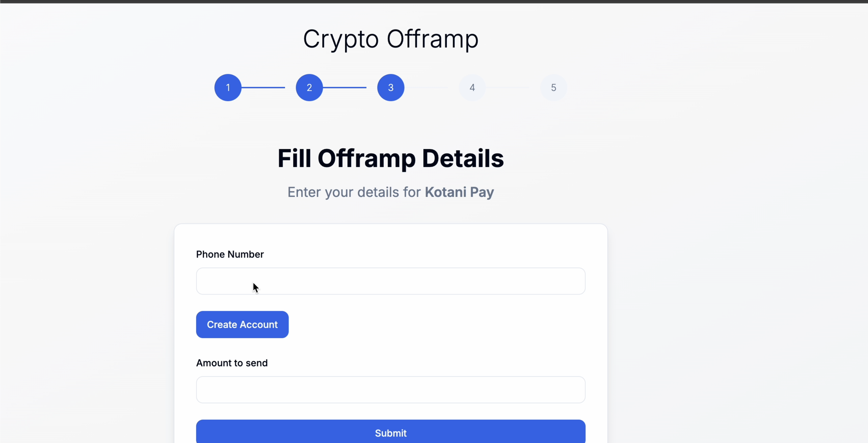Screen dimensions: 868x443
Task: Select step 2 circle in progress indicator
Action: click(x=309, y=88)
